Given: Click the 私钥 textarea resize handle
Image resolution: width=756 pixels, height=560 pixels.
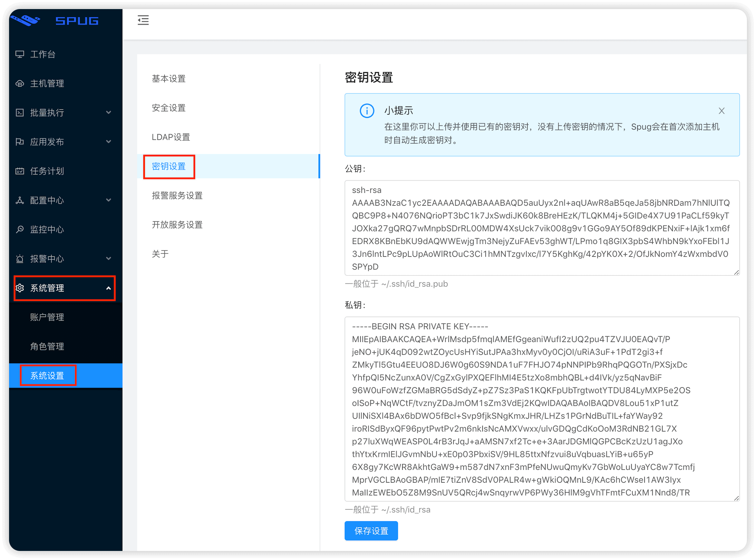Looking at the screenshot, I should tap(736, 498).
